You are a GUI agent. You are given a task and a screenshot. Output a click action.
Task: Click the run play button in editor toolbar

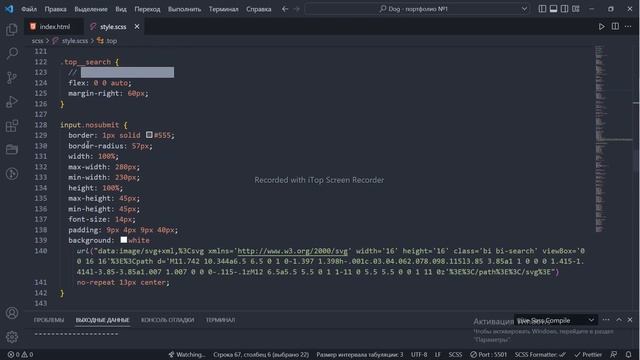602,27
